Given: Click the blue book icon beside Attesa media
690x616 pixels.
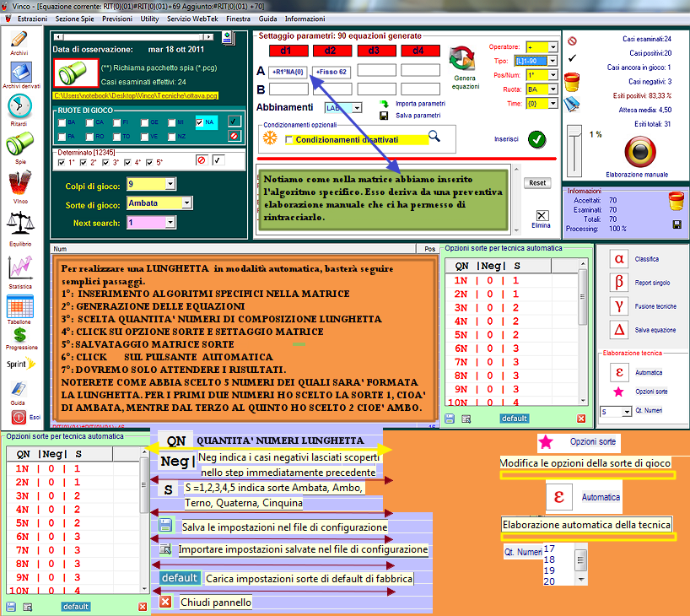Looking at the screenshot, I should pyautogui.click(x=572, y=105).
